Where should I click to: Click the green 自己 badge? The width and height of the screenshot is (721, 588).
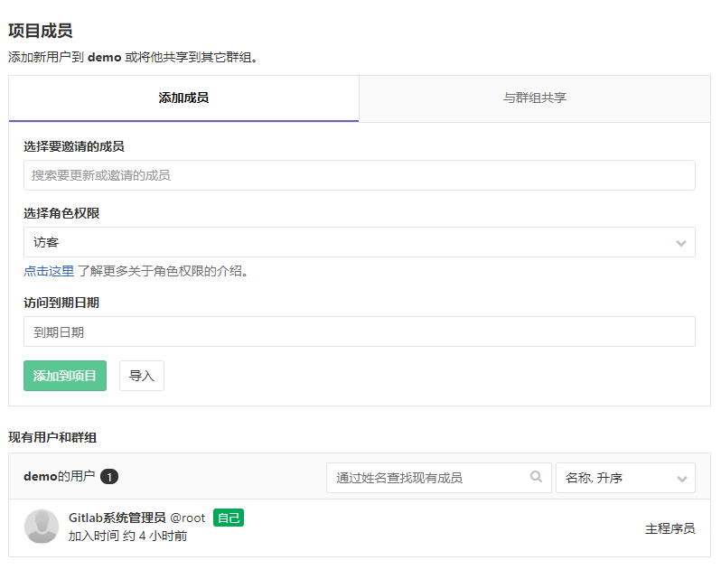point(229,518)
